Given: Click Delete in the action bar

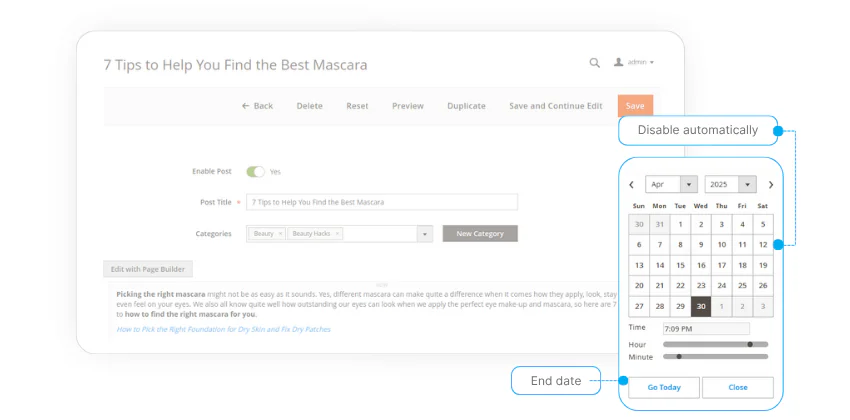Looking at the screenshot, I should point(309,106).
